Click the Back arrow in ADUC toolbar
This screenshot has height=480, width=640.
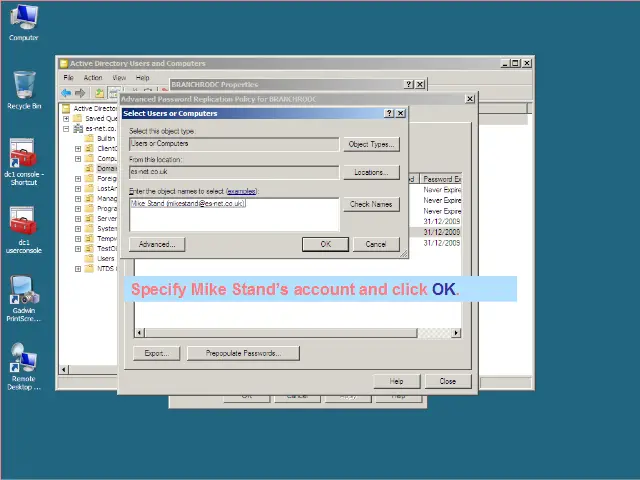[x=67, y=93]
